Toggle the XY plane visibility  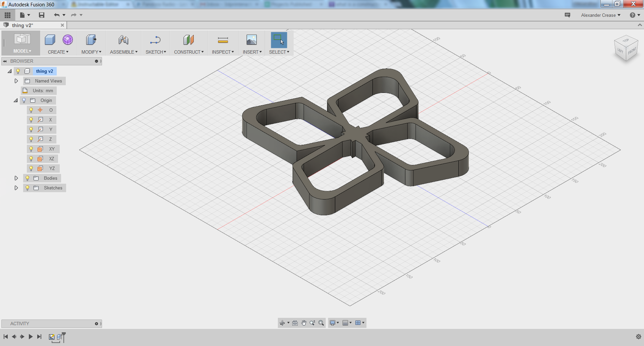pos(31,149)
